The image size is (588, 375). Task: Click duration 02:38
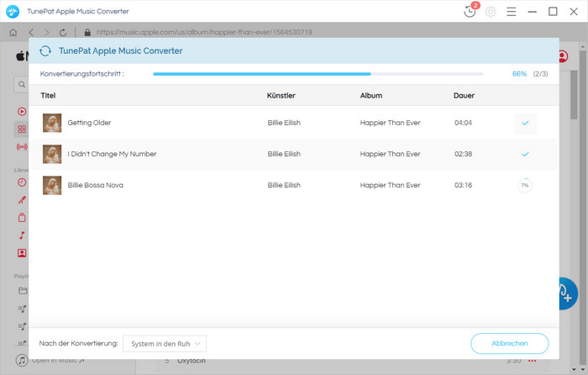(463, 154)
